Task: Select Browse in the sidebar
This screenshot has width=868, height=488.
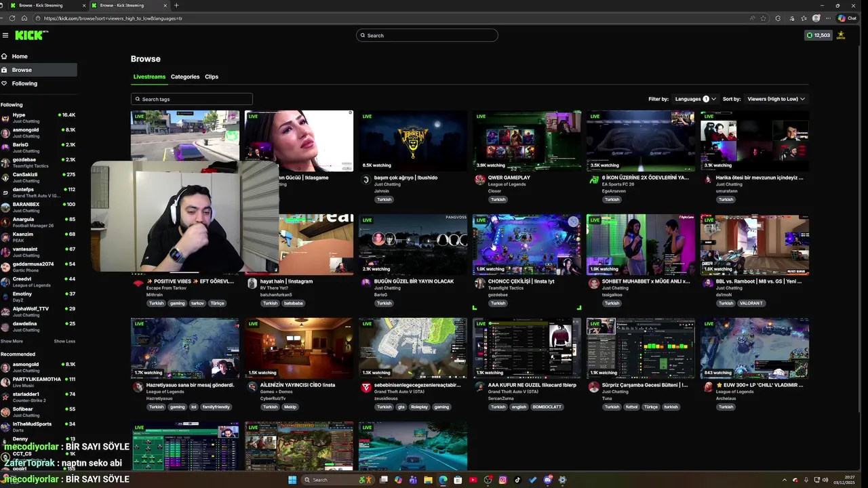Action: [x=38, y=70]
